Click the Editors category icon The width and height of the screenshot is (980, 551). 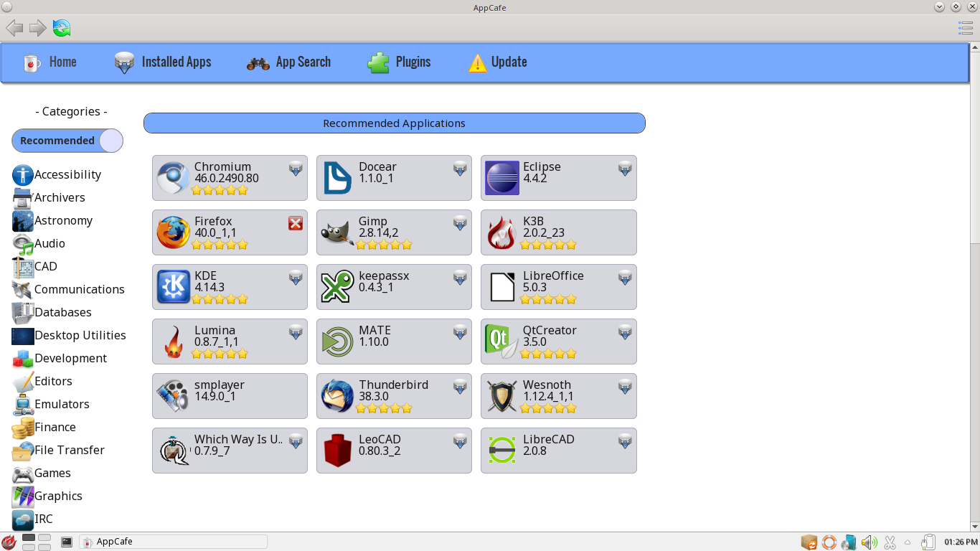[x=23, y=382]
